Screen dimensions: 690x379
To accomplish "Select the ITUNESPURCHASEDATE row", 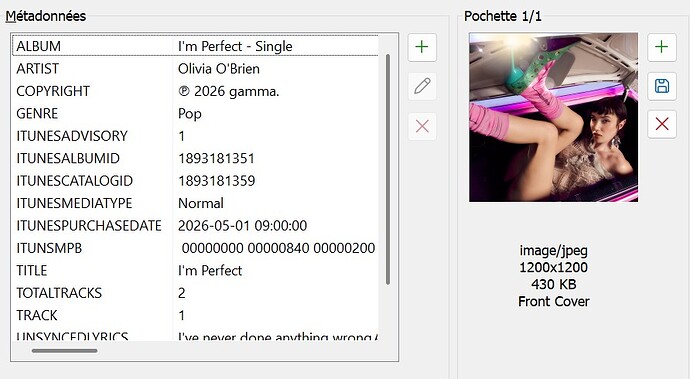I will coord(195,226).
